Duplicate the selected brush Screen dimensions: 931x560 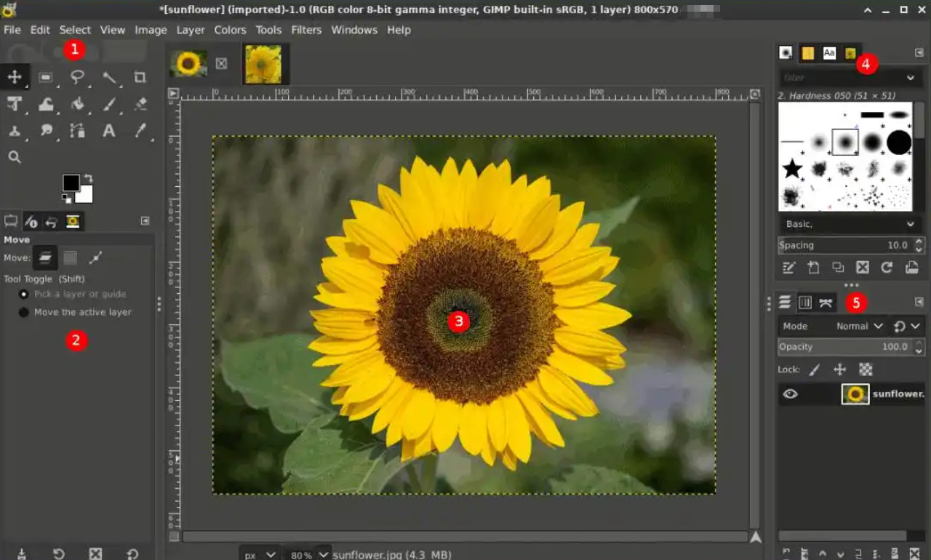(838, 268)
